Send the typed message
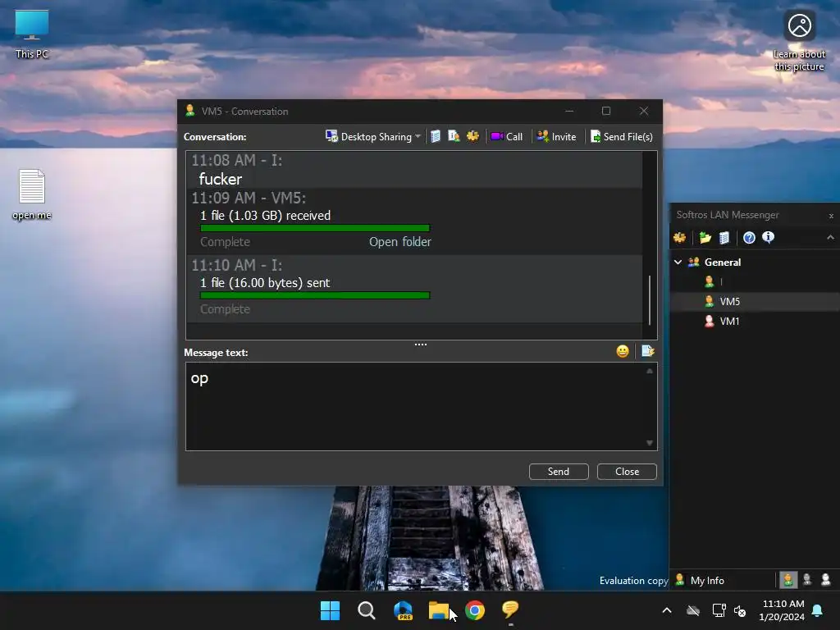Screen dimensions: 840x630 (559, 472)
